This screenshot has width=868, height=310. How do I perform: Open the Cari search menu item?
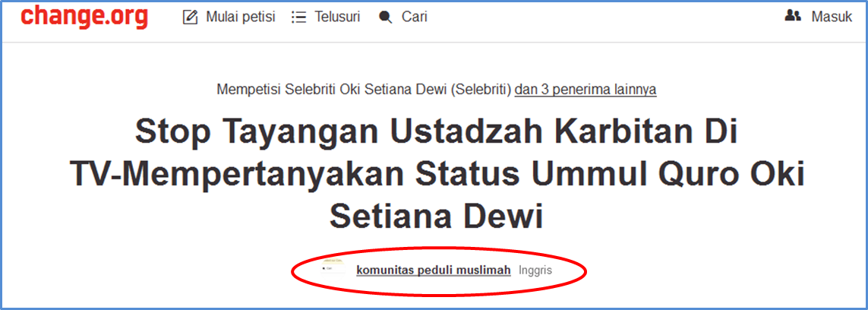pos(415,17)
